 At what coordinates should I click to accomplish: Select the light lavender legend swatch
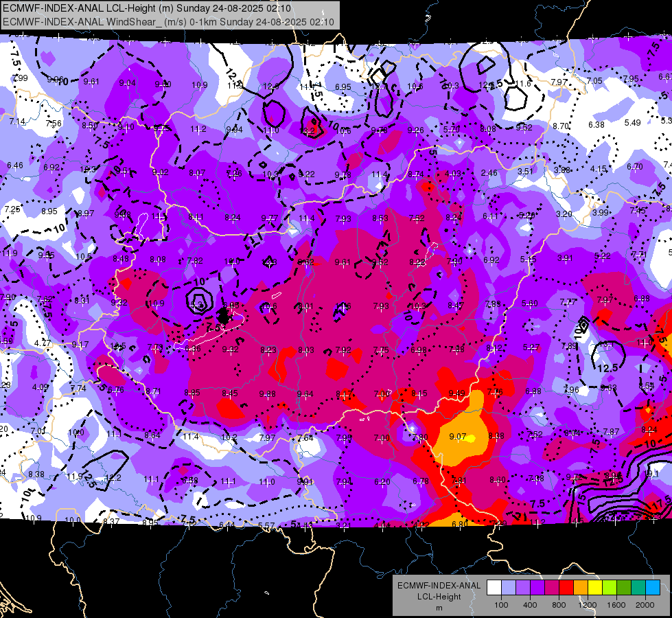(x=508, y=587)
